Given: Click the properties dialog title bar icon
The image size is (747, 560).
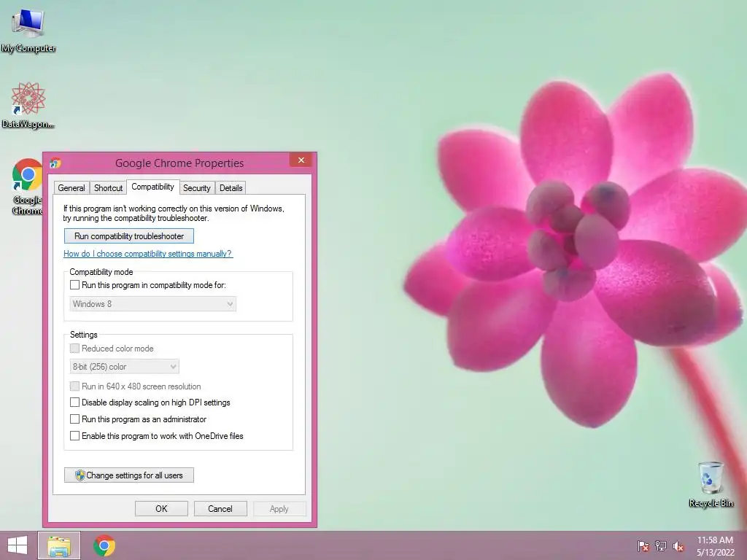Looking at the screenshot, I should click(x=55, y=163).
